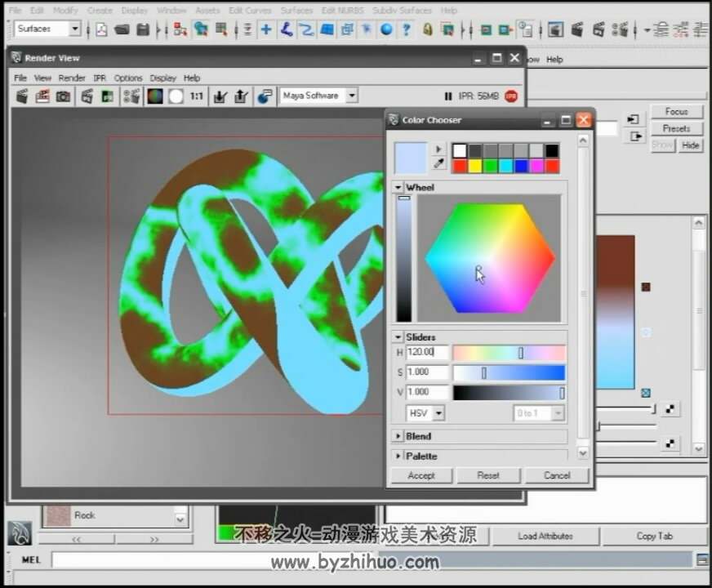Expand the Palette section
Screen dimensions: 712x588
point(398,456)
